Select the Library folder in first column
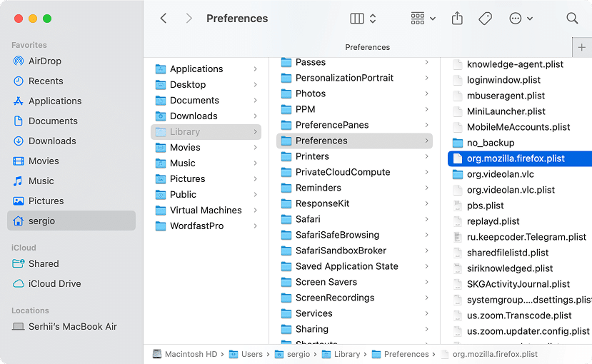This screenshot has height=364, width=592. (206, 131)
